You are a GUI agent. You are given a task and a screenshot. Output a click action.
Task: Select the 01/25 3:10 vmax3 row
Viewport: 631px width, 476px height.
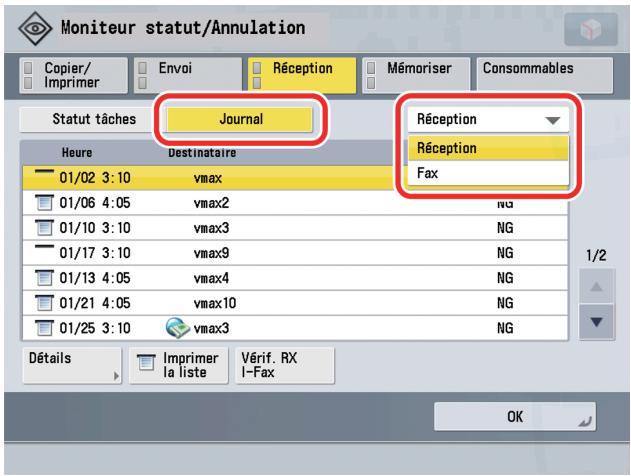pyautogui.click(x=295, y=328)
